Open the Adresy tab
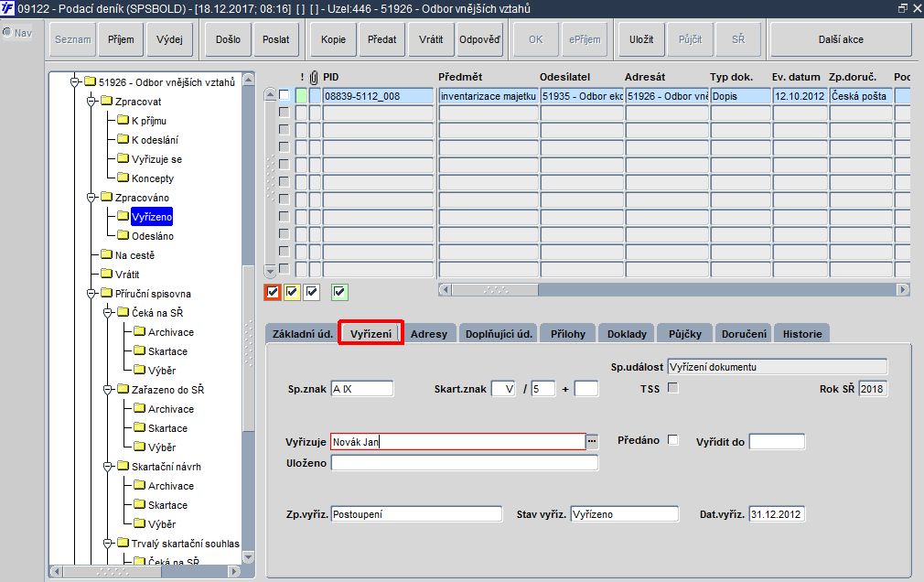Screen dimensions: 924x582 point(429,334)
